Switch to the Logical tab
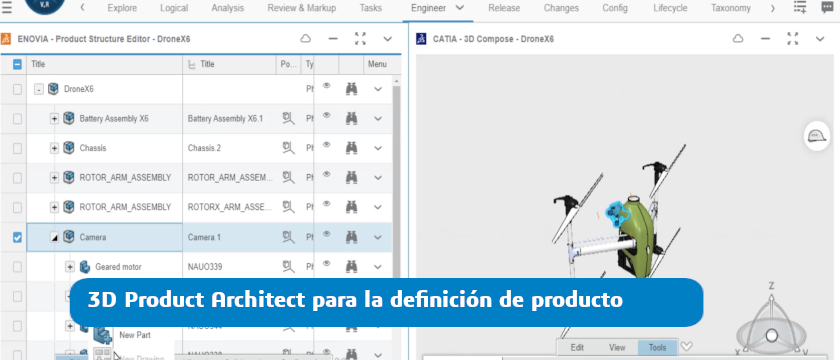Screen dimensions: 840x360 click(x=174, y=8)
